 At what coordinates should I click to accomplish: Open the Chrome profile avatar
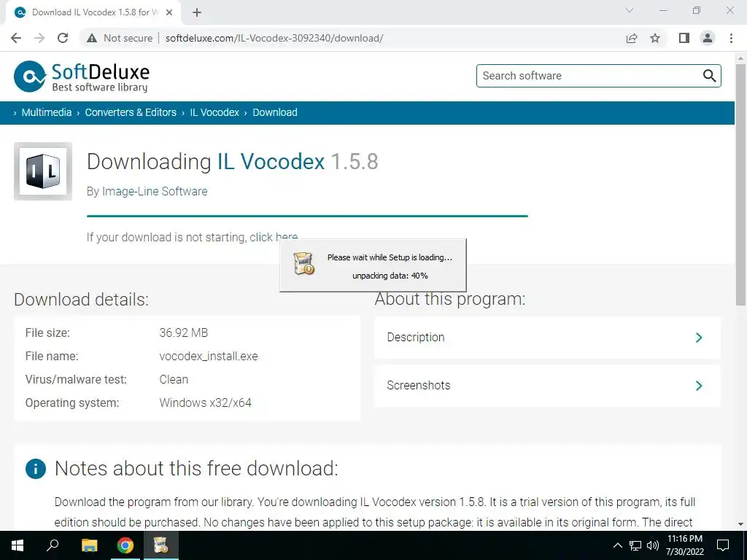(708, 38)
